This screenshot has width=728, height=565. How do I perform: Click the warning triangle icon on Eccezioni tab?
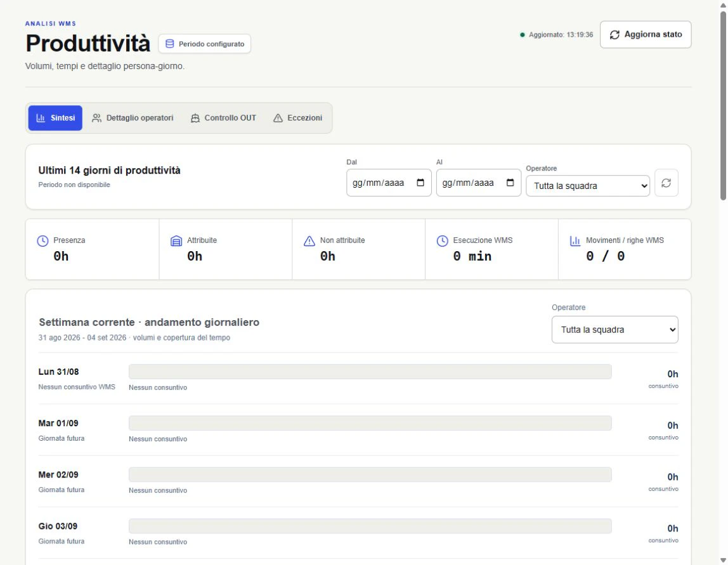tap(278, 118)
